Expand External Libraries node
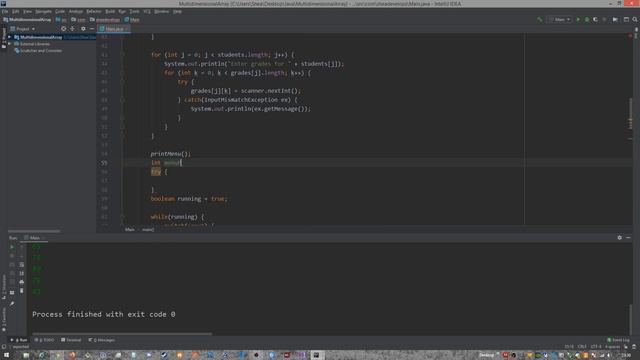This screenshot has width=640, height=360. click(9, 44)
